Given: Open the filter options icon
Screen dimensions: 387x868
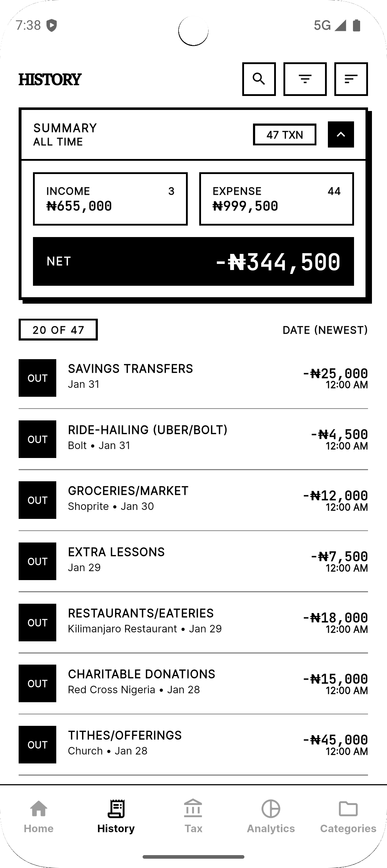Looking at the screenshot, I should point(305,79).
